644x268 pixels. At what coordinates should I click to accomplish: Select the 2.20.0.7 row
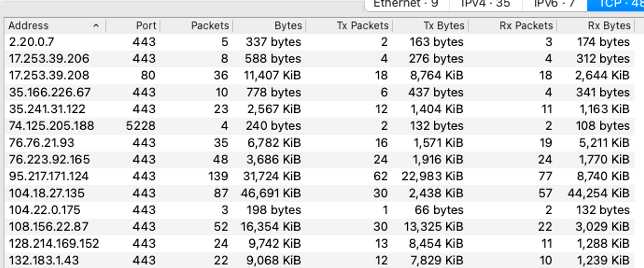point(32,42)
